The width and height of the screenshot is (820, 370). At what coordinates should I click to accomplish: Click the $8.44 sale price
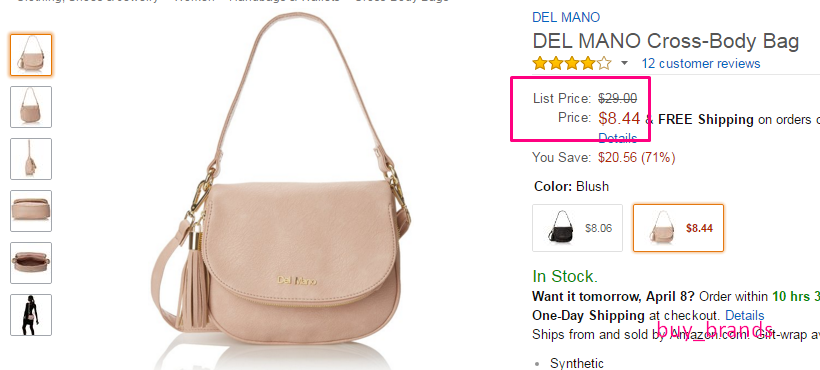619,119
